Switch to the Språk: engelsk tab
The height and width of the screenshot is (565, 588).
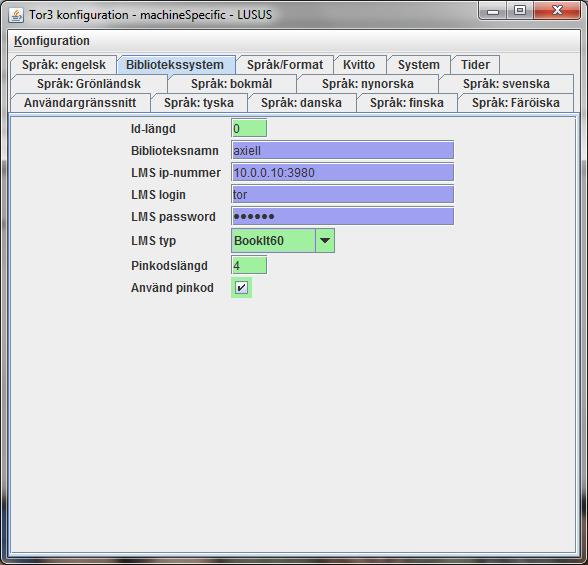[x=64, y=64]
